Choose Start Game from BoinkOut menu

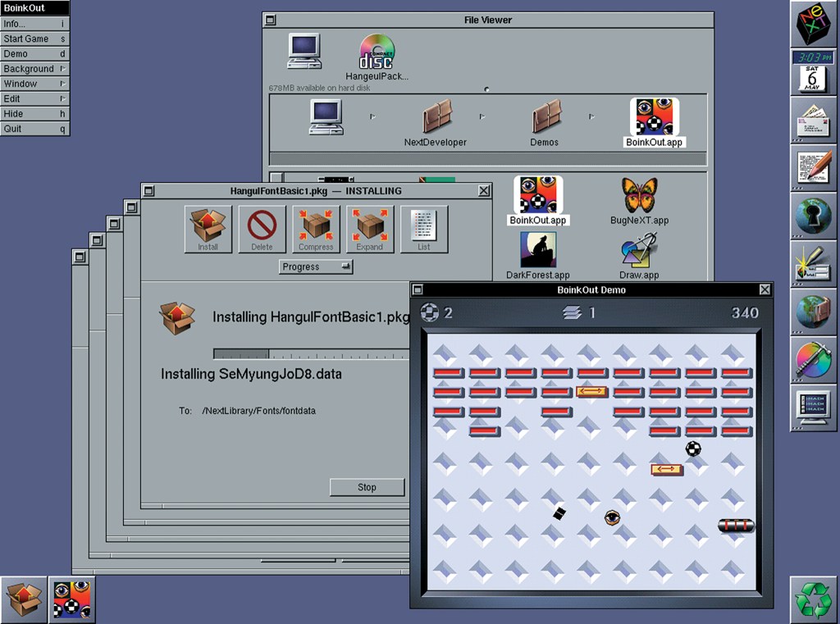(34, 39)
